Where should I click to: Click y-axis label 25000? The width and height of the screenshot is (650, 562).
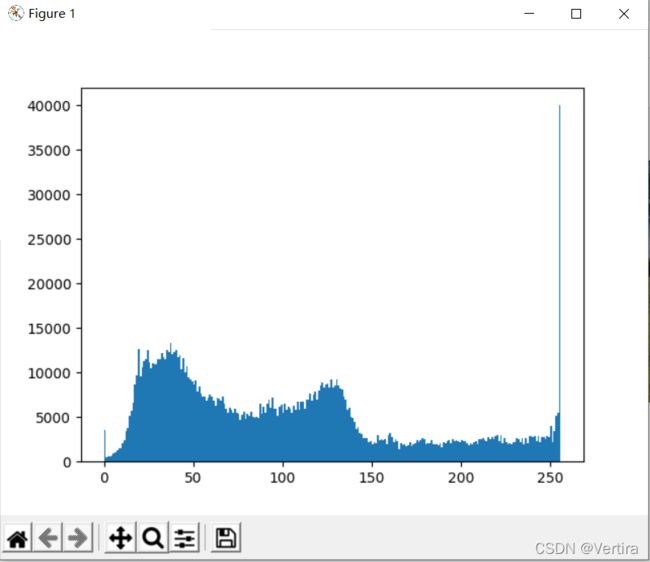pyautogui.click(x=49, y=240)
